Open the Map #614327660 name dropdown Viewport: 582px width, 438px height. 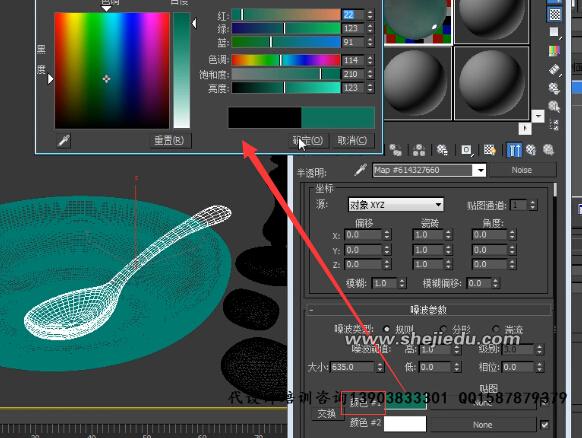point(481,170)
